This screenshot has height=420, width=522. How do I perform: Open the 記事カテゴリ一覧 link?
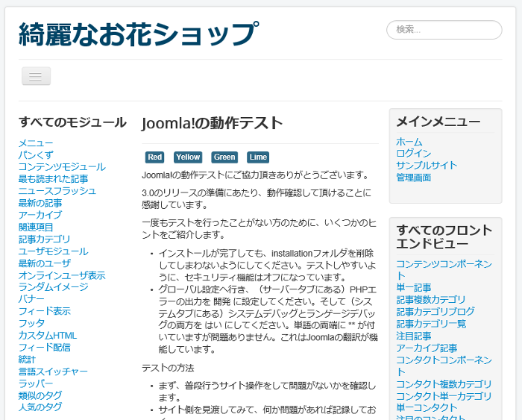(x=431, y=324)
